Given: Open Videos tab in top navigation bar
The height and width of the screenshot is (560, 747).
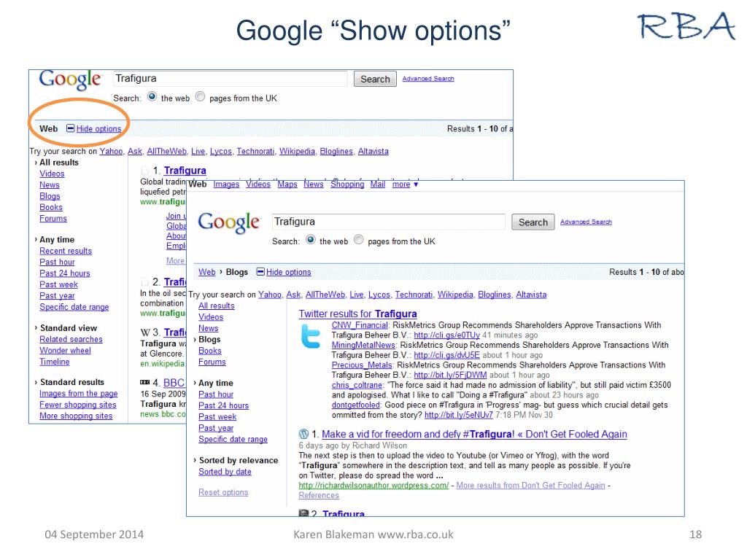Looking at the screenshot, I should tap(258, 184).
